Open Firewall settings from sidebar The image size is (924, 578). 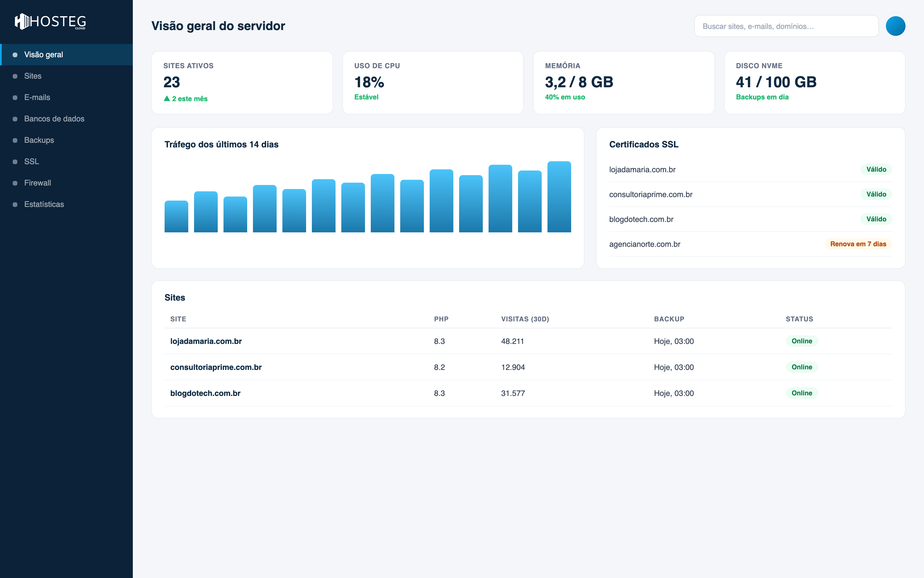(x=66, y=183)
